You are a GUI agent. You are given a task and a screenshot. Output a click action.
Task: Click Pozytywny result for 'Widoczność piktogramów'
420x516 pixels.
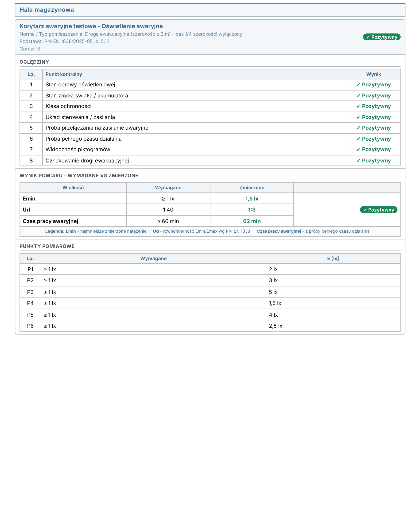[x=373, y=150]
